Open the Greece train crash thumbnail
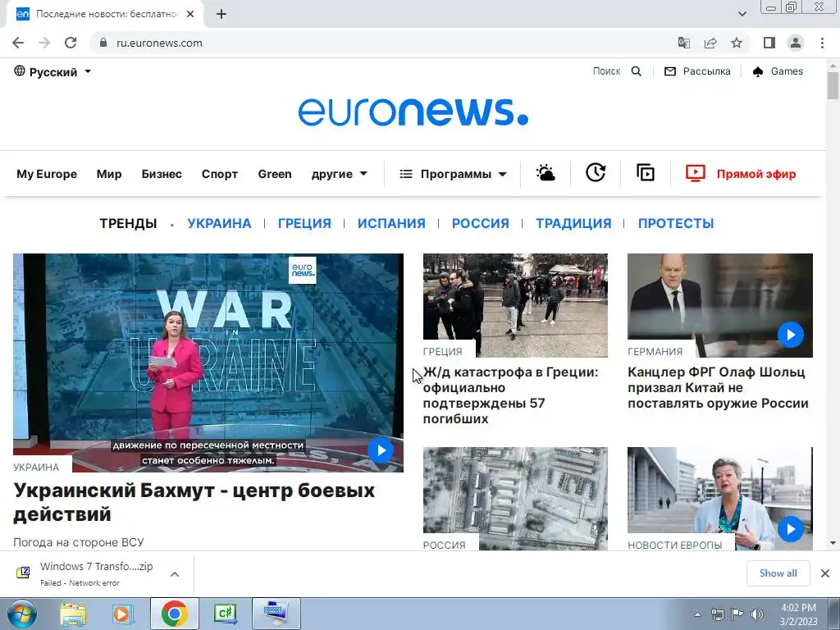 tap(515, 305)
